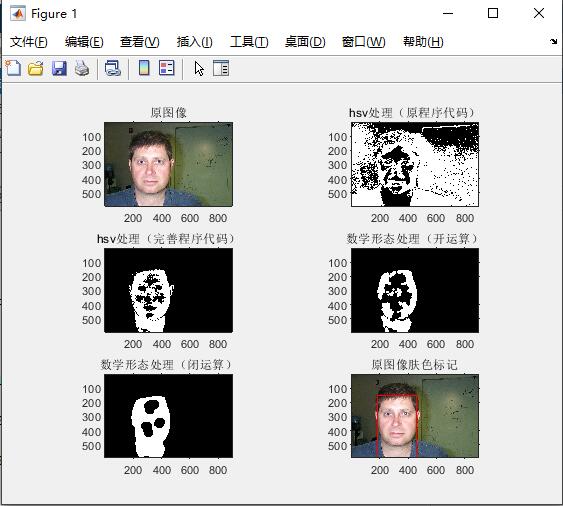563x506 pixels.
Task: Open the 帮助(H) menu
Action: 423,42
